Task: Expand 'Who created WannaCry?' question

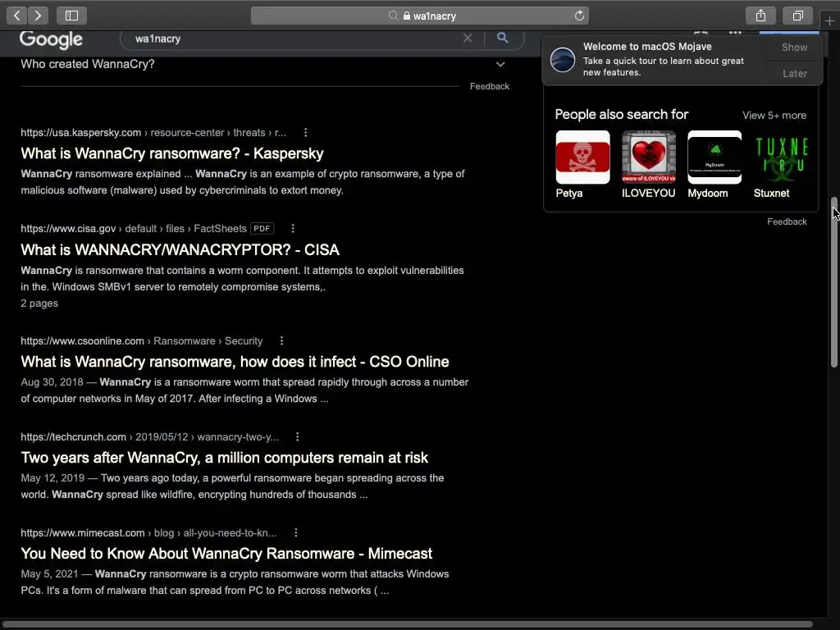Action: click(265, 64)
